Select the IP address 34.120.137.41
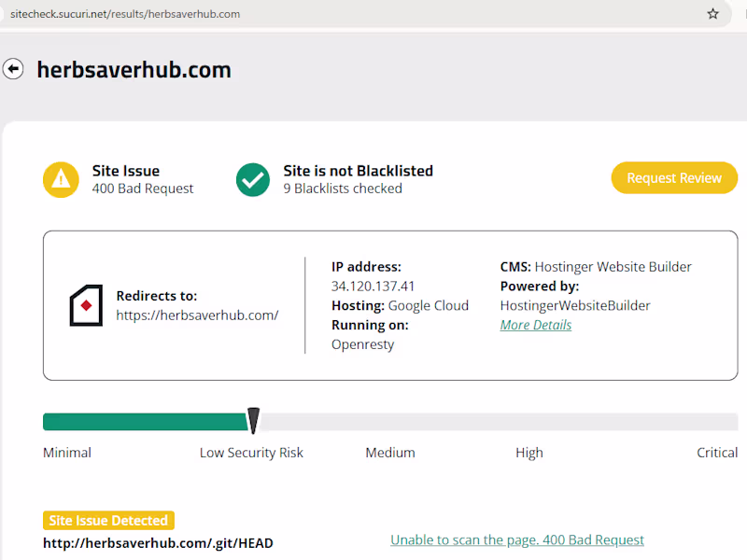Viewport: 747px width, 560px height. tap(373, 287)
